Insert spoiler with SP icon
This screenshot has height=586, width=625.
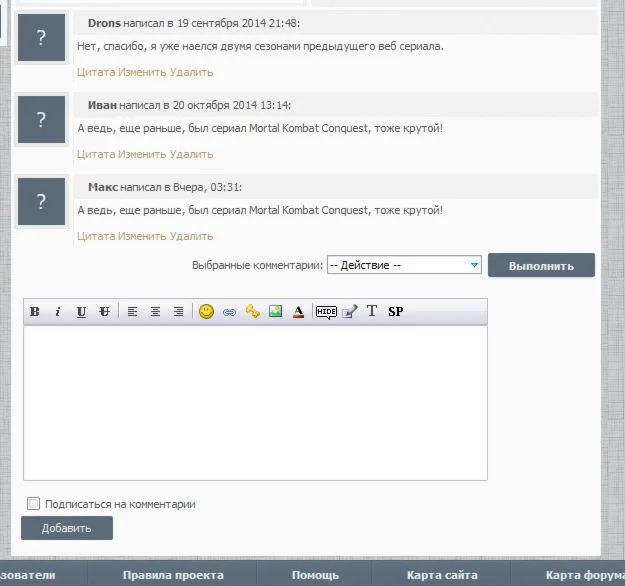[x=395, y=311]
